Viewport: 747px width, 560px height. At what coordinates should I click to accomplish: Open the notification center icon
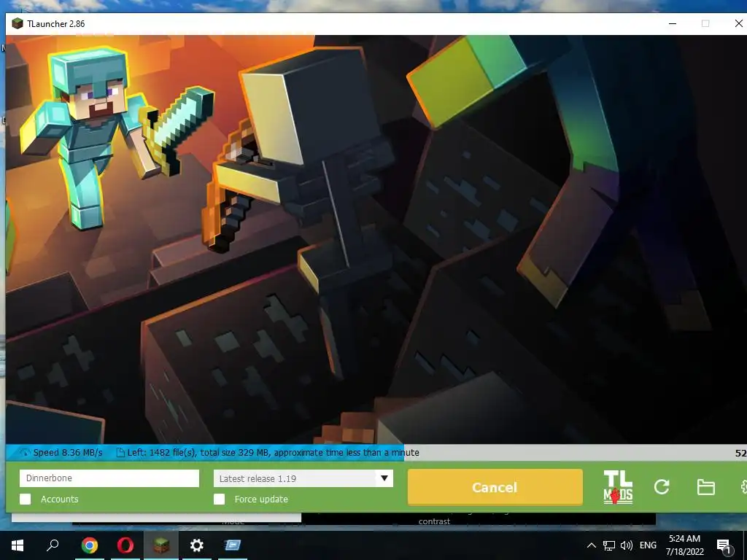pyautogui.click(x=724, y=546)
